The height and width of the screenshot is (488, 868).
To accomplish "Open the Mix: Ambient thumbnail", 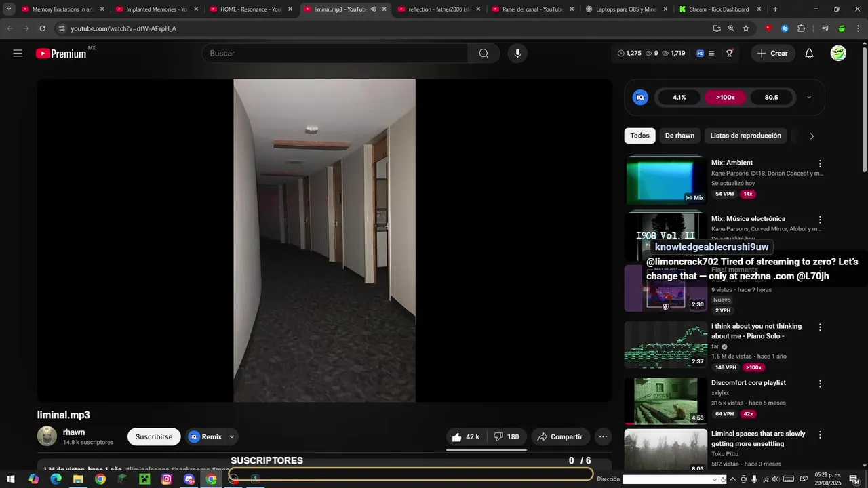I will (665, 180).
